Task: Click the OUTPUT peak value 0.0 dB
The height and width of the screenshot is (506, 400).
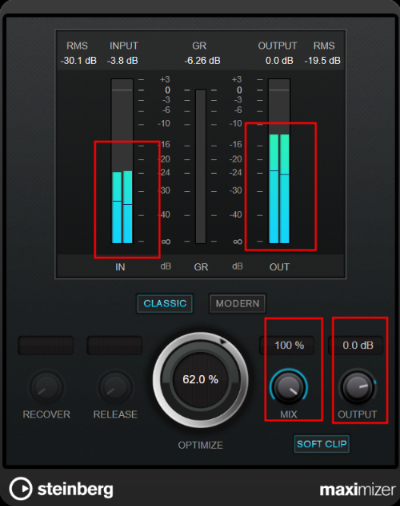Action: coord(279,61)
